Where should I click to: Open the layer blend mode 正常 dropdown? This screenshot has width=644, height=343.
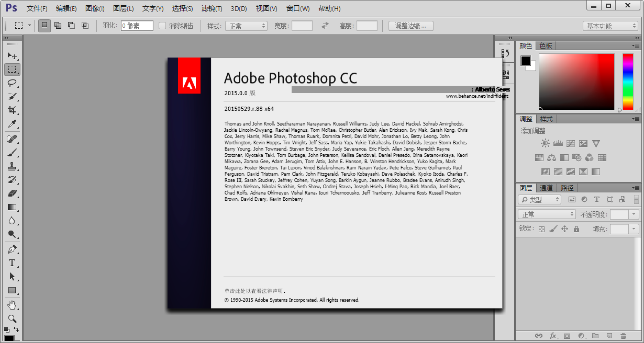pos(547,214)
